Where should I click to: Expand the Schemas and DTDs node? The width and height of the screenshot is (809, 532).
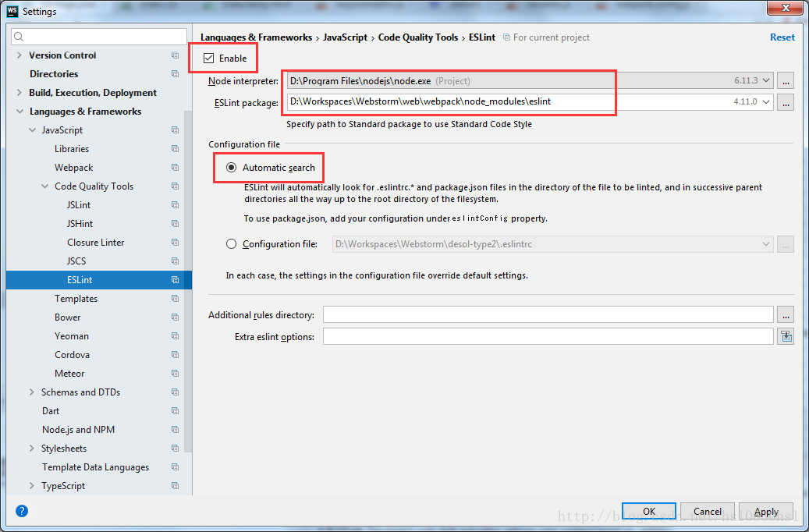(x=32, y=392)
